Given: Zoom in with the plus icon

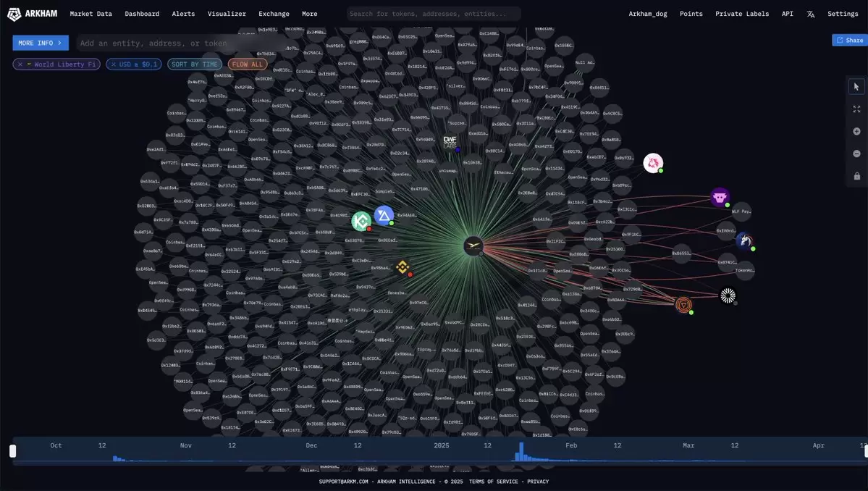Looking at the screenshot, I should click(x=856, y=131).
